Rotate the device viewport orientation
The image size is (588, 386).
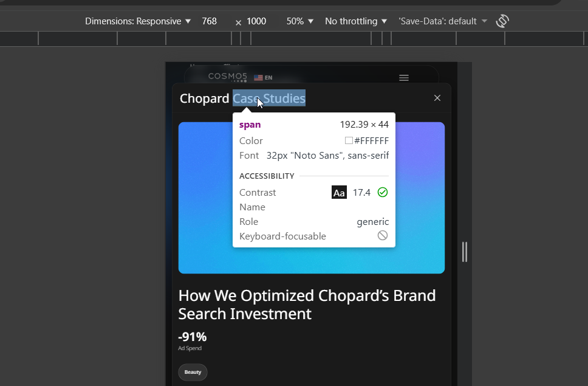502,21
